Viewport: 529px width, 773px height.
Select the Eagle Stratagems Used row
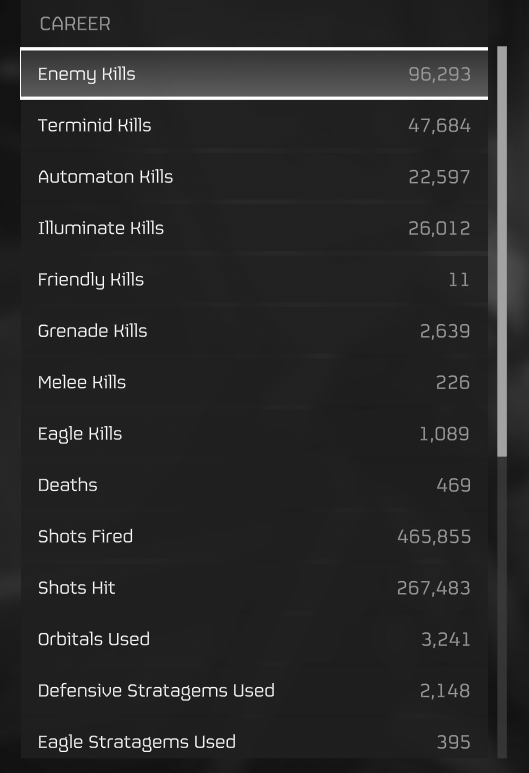pos(254,739)
